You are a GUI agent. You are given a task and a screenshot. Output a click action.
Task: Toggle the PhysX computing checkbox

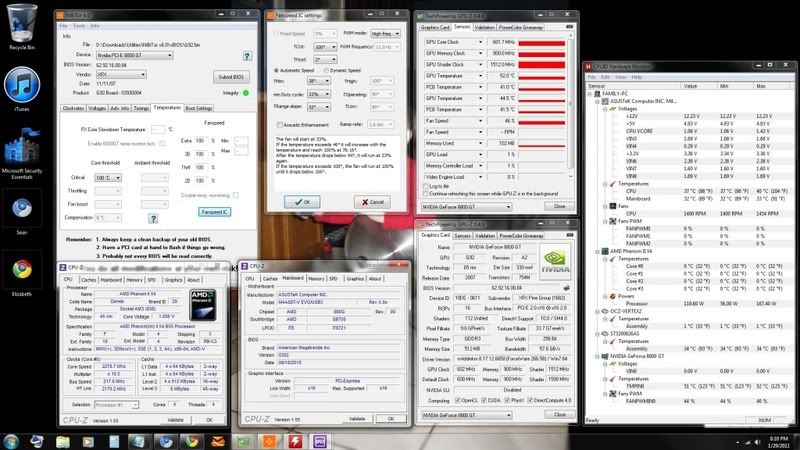pyautogui.click(x=507, y=401)
